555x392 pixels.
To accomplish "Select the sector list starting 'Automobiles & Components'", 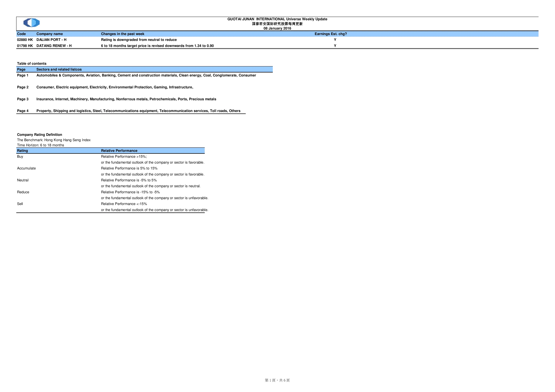I will coord(146,75).
